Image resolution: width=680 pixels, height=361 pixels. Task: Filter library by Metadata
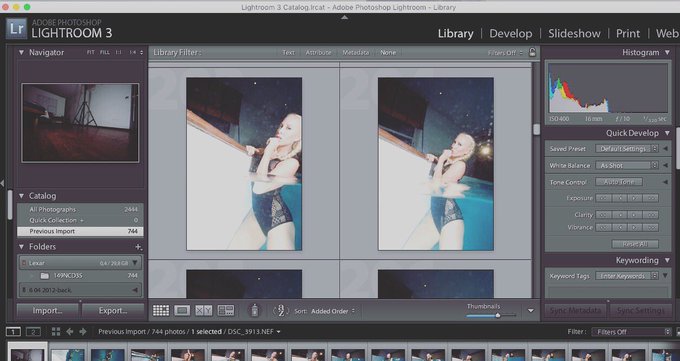tap(356, 53)
